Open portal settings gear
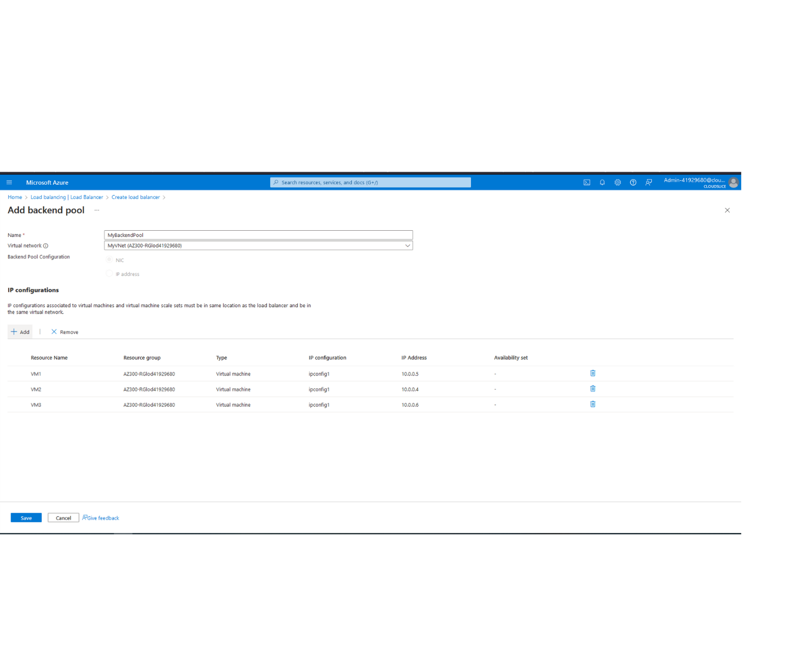Image resolution: width=812 pixels, height=650 pixels. 618,183
